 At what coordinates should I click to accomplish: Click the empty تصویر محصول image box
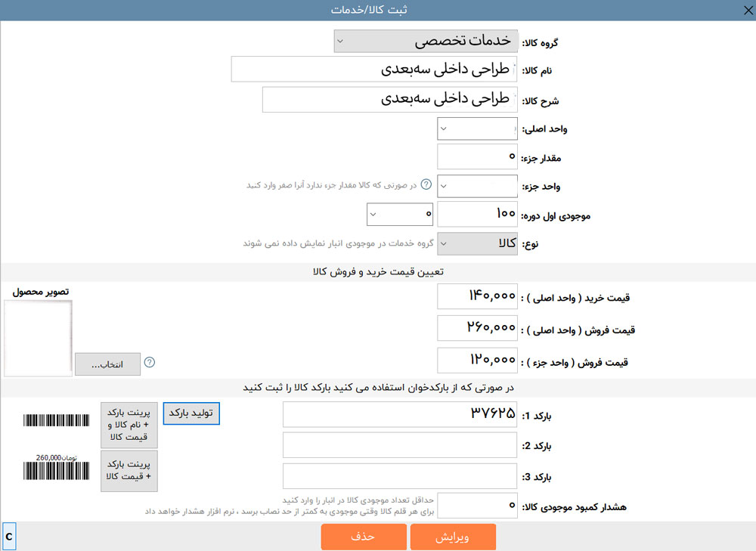tap(38, 338)
